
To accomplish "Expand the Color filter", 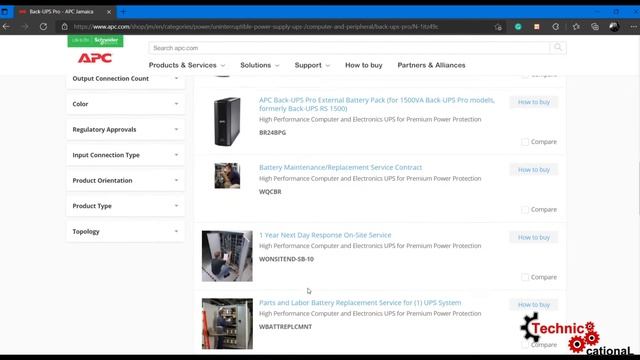I will (125, 104).
